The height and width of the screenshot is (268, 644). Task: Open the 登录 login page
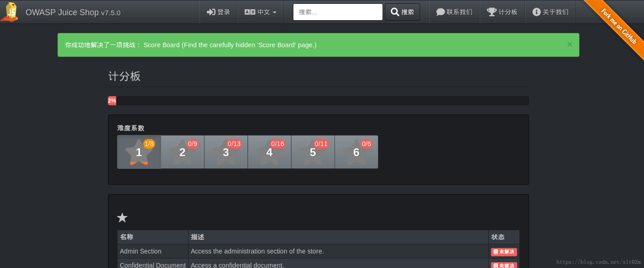tap(219, 12)
